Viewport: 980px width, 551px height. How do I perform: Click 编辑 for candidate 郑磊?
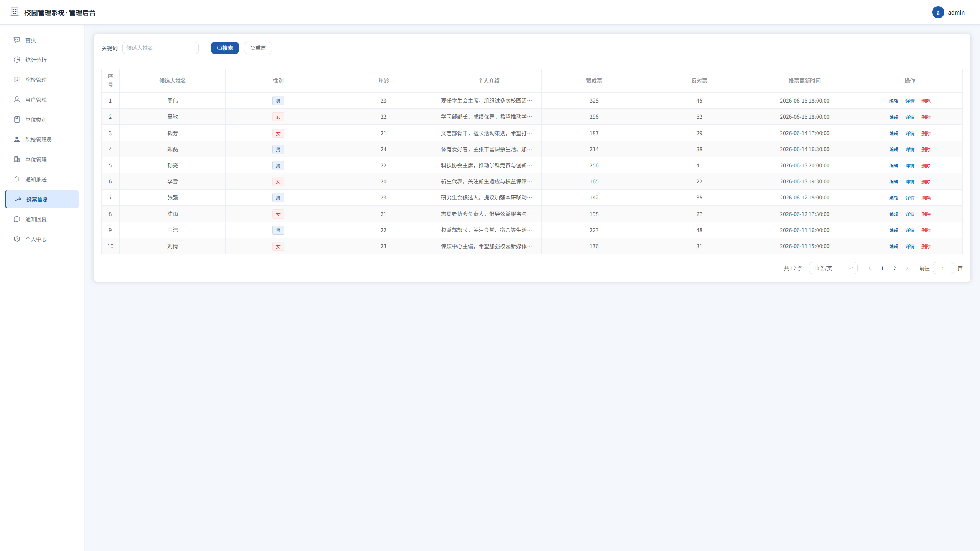pyautogui.click(x=894, y=149)
